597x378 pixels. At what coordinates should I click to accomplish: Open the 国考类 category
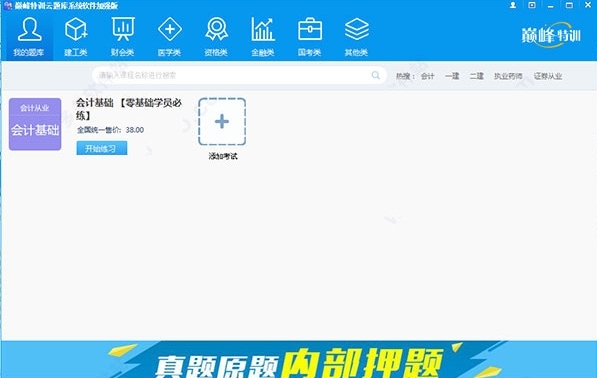310,37
